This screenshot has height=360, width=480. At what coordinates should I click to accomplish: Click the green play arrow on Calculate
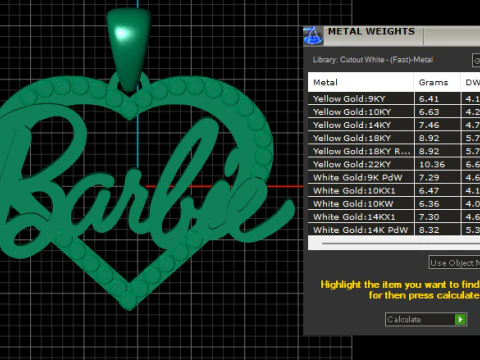click(x=460, y=319)
